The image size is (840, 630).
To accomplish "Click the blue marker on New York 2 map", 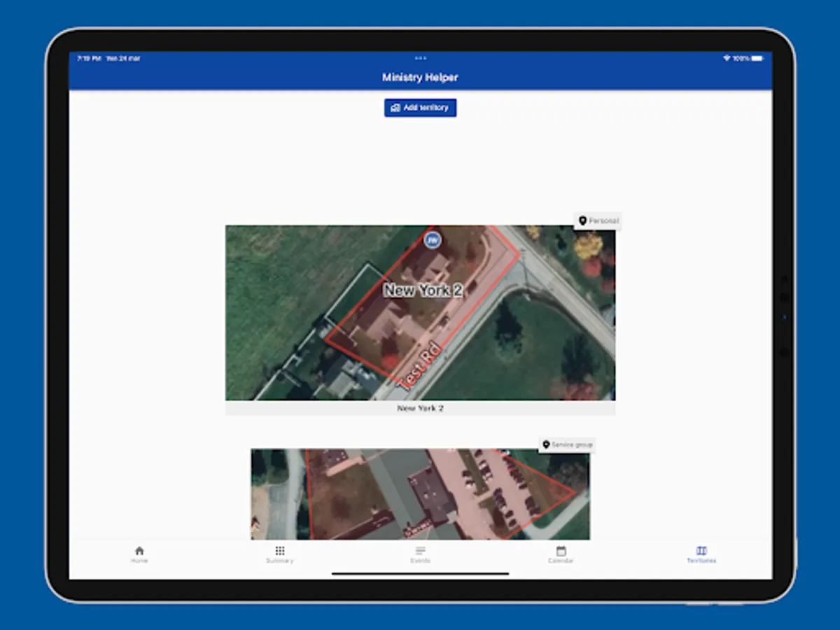I will coord(433,240).
